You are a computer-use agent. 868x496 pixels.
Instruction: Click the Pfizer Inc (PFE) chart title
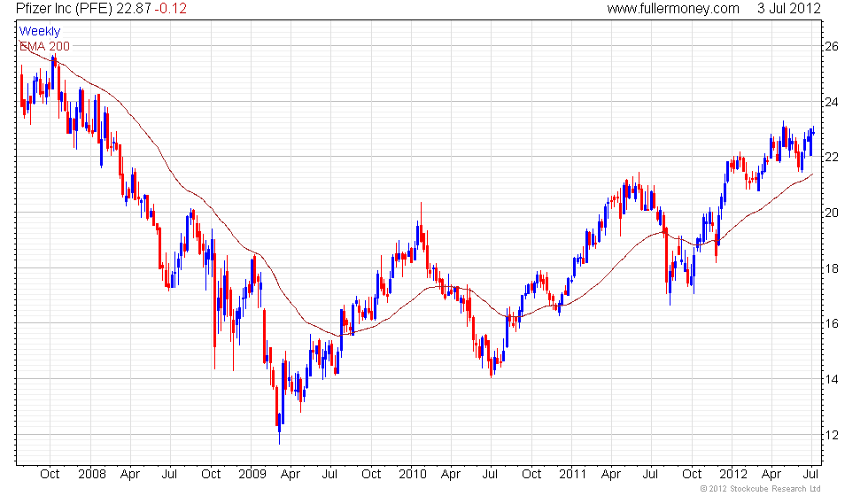point(64,8)
